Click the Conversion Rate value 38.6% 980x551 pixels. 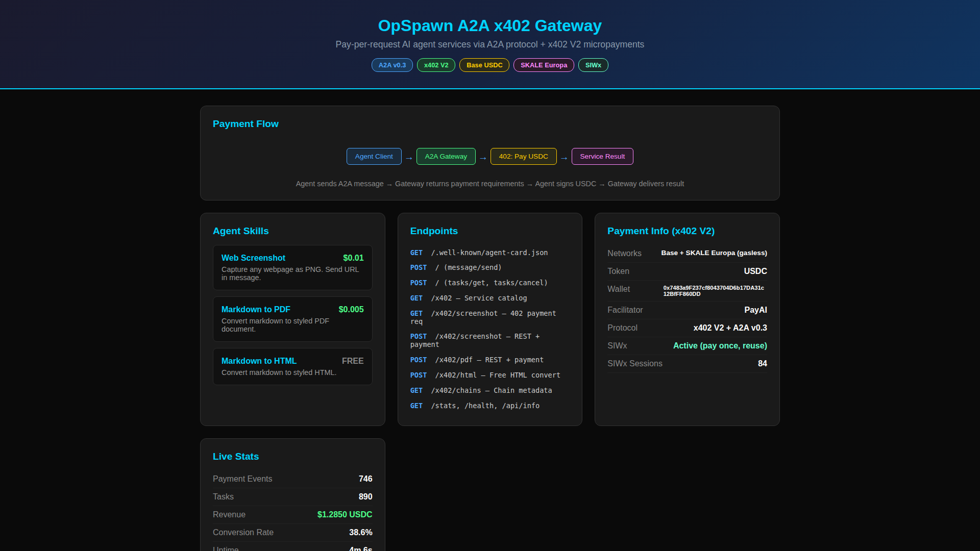pyautogui.click(x=361, y=533)
